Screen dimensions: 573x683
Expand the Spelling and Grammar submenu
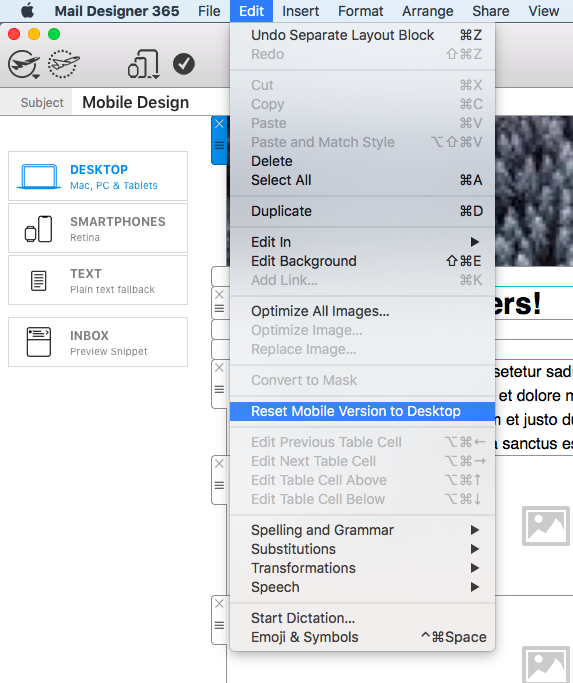pyautogui.click(x=363, y=530)
